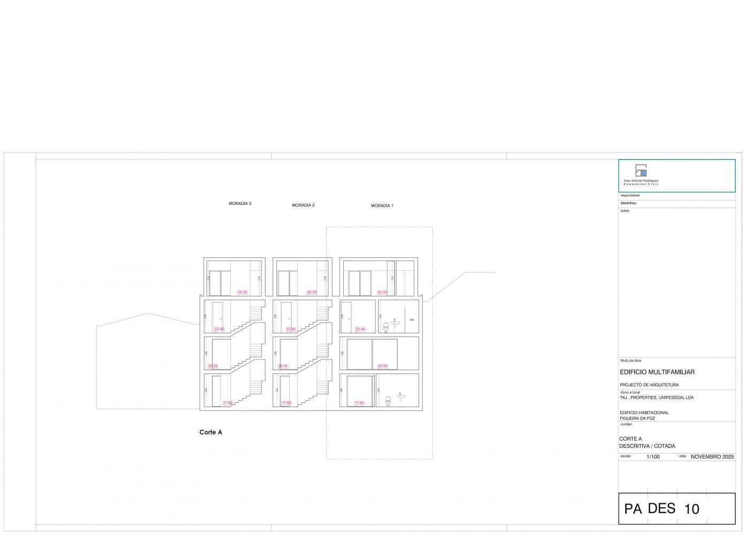Image resolution: width=756 pixels, height=535 pixels.
Task: Click the MORADIA 1 label
Action: pyautogui.click(x=382, y=206)
